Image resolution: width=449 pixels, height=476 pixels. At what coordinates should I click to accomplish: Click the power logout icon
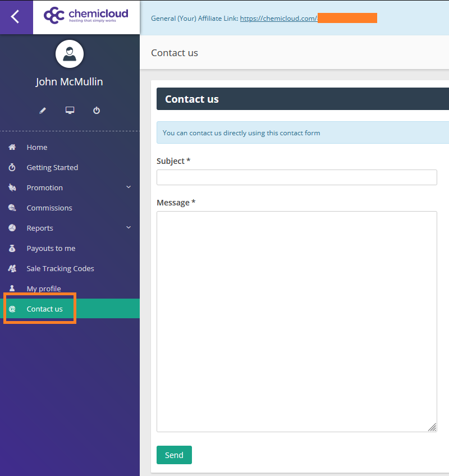click(97, 111)
